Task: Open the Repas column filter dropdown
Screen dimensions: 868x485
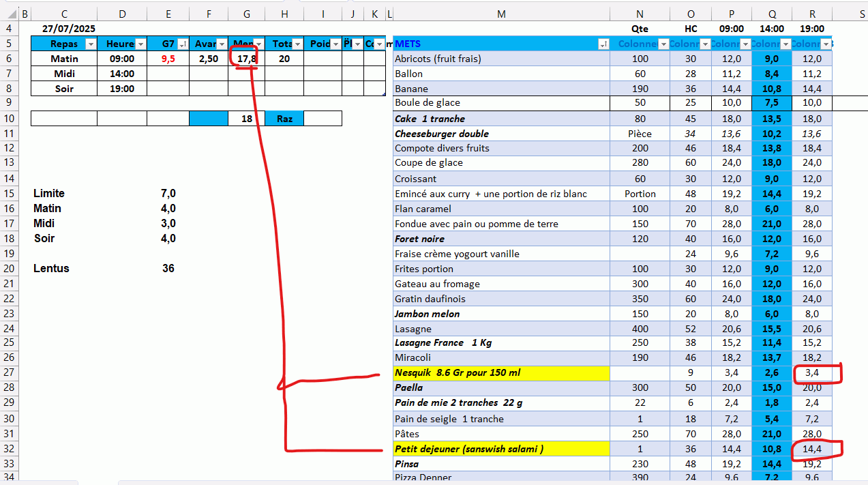Action: point(90,44)
